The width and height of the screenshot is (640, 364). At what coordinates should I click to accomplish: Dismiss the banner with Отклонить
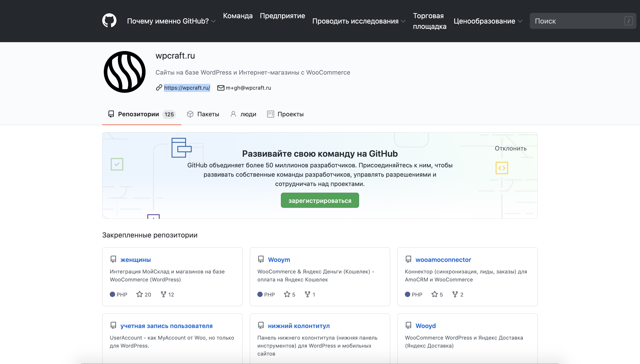point(511,148)
